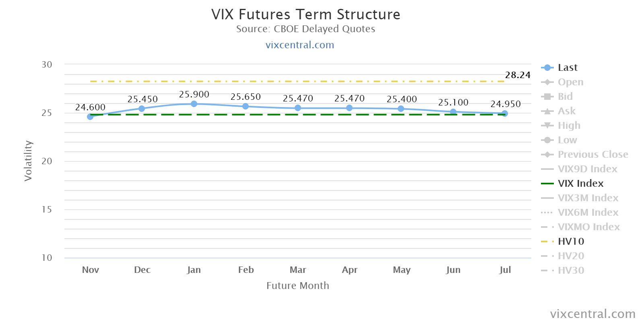Screen dimensions: 644x322
Task: Click the vixcentral.com credit at bottom right
Action: [x=593, y=314]
